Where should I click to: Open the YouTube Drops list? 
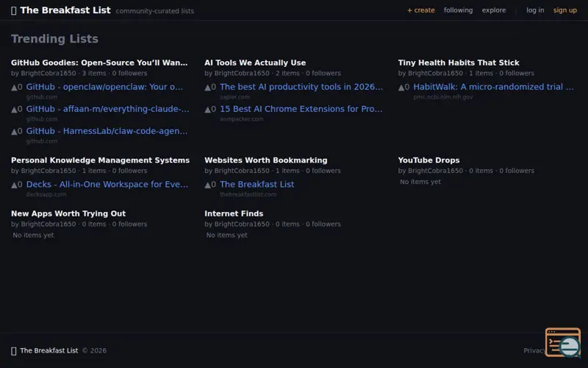[x=429, y=160]
